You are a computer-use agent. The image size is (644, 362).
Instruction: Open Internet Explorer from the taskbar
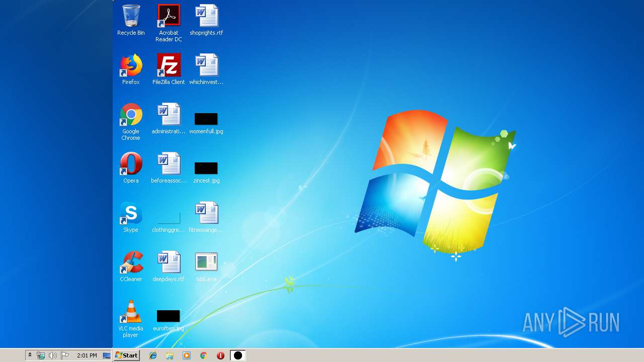tap(153, 355)
